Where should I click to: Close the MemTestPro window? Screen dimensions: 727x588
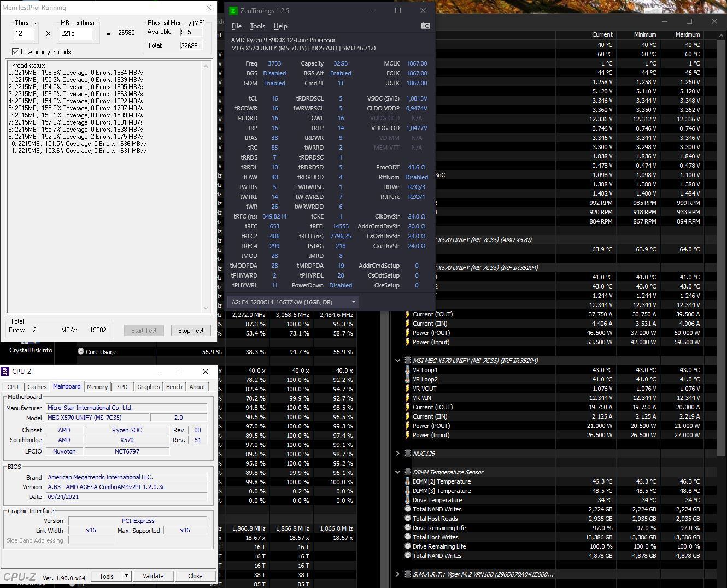(x=208, y=8)
